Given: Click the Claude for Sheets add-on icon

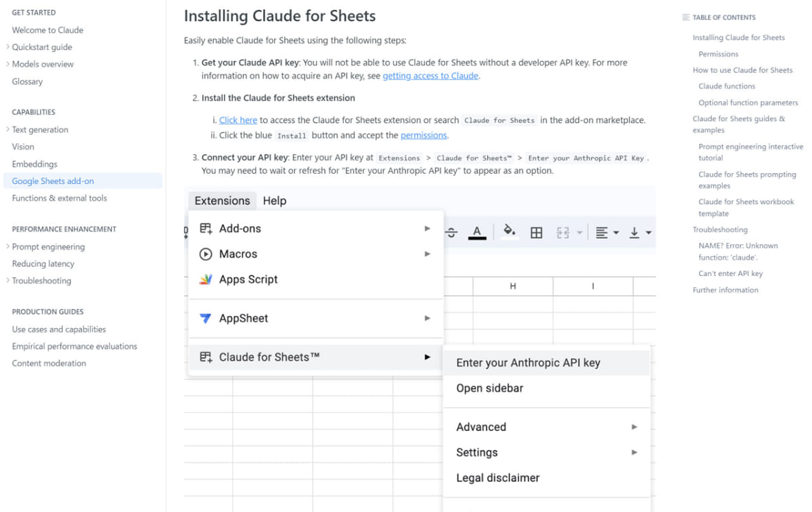Looking at the screenshot, I should click(x=206, y=357).
